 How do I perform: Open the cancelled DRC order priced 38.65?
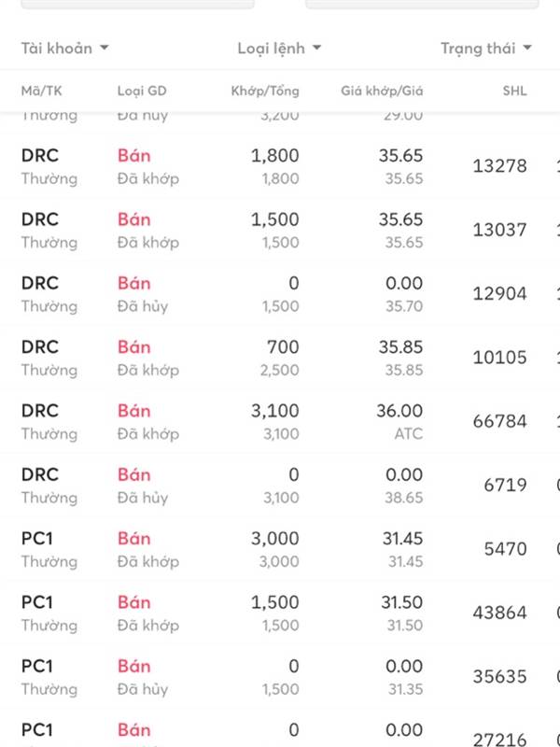point(280,486)
